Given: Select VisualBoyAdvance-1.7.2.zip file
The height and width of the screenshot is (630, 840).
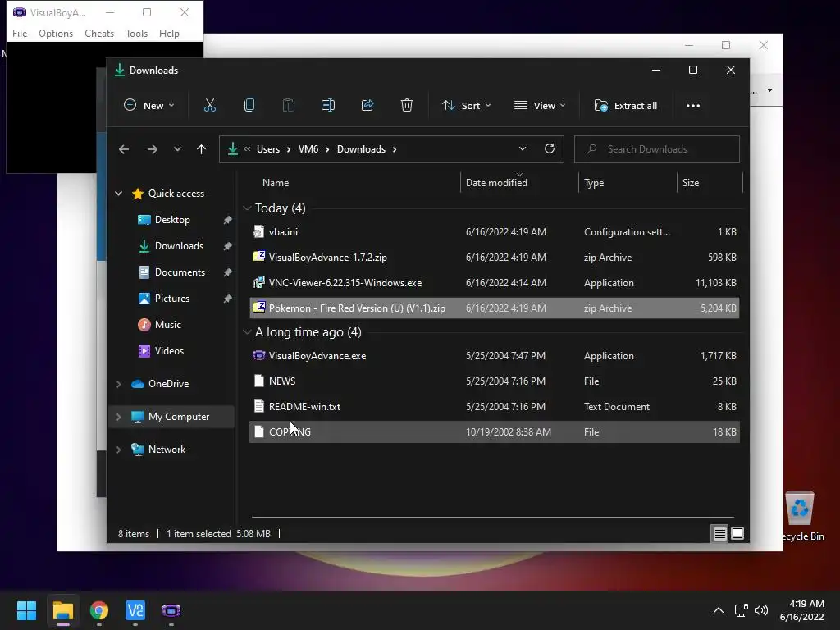Looking at the screenshot, I should [495, 257].
